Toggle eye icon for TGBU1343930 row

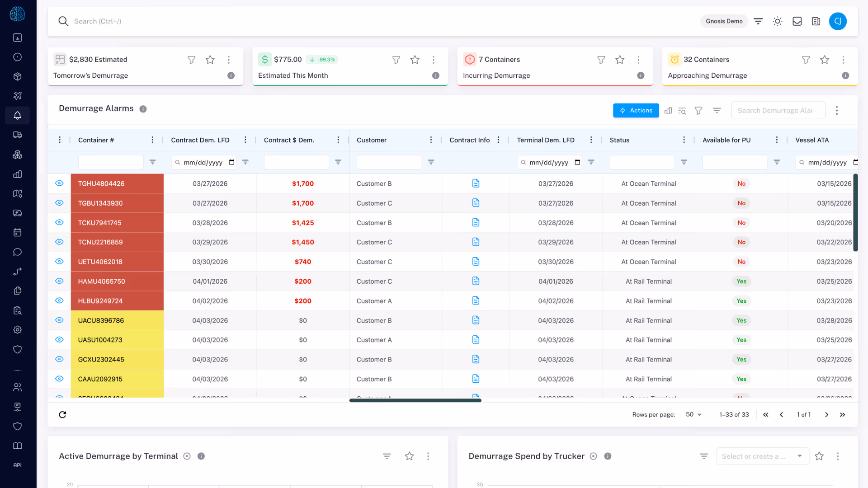[x=59, y=202]
